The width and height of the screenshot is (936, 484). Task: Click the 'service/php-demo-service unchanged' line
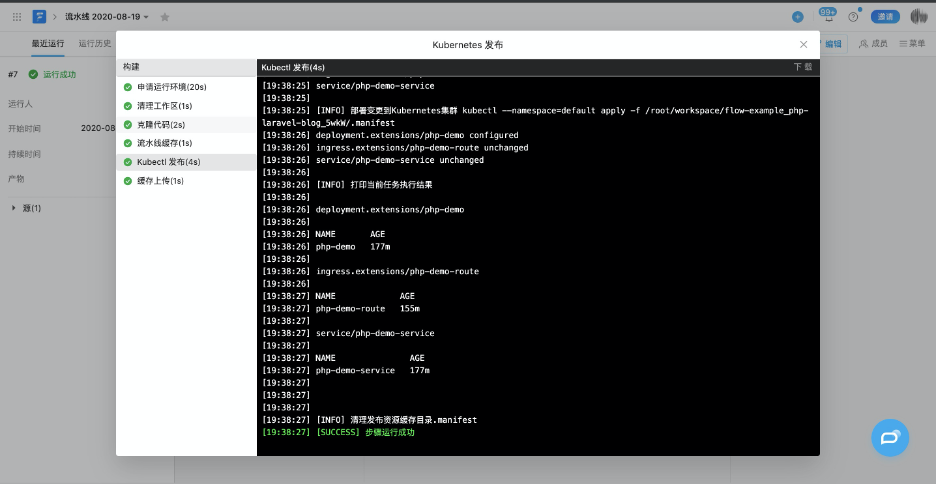point(373,160)
